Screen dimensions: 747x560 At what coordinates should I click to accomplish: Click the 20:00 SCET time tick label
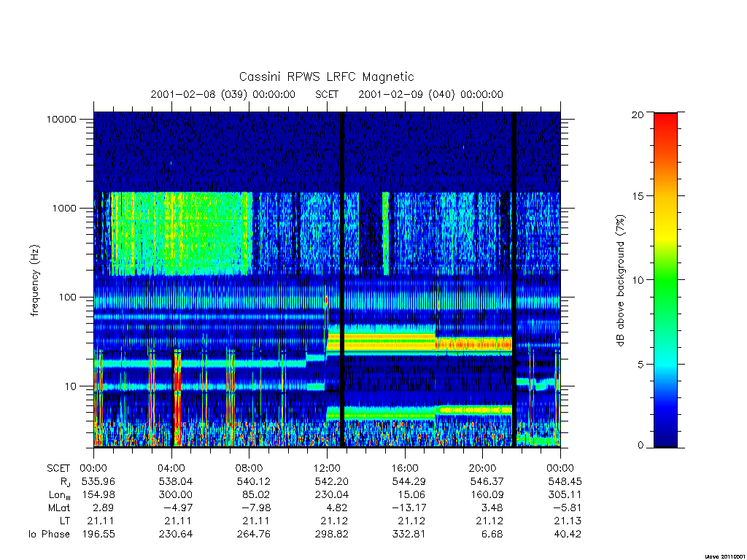point(483,468)
